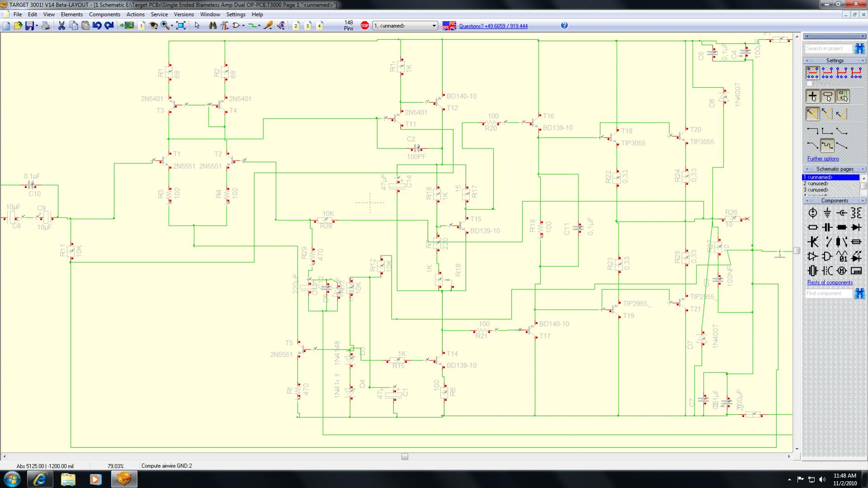Open the Actions menu

point(135,14)
